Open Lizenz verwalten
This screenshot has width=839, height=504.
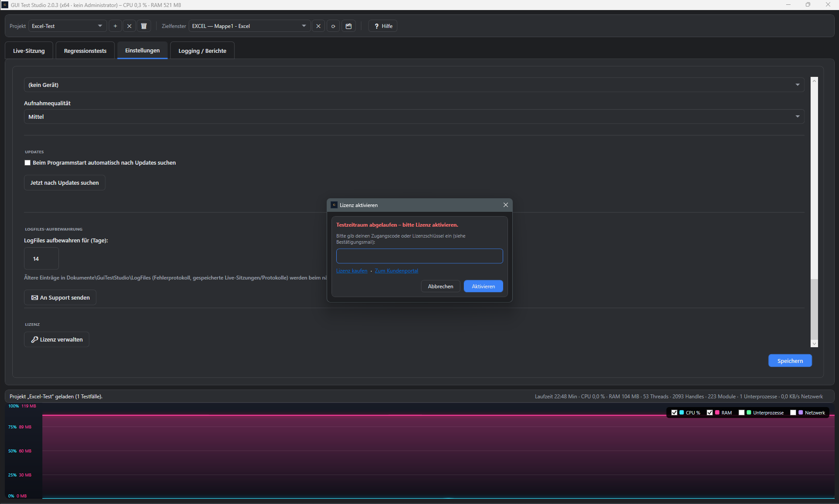(x=57, y=339)
